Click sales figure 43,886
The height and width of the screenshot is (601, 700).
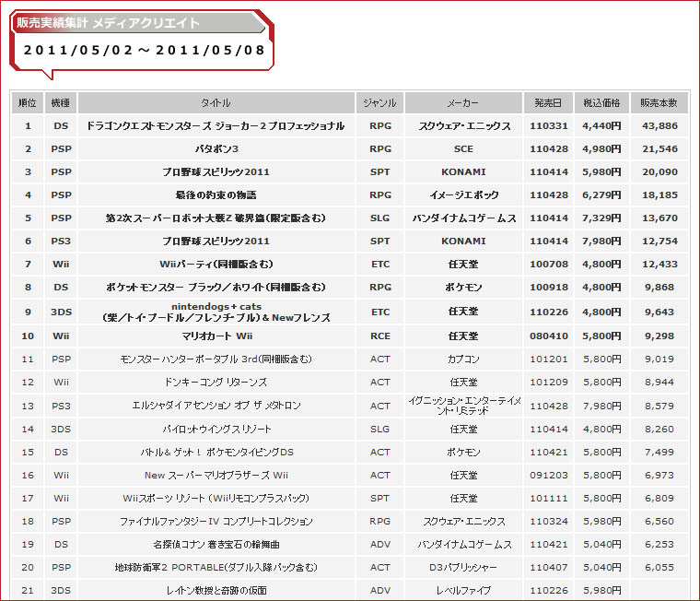(x=659, y=126)
